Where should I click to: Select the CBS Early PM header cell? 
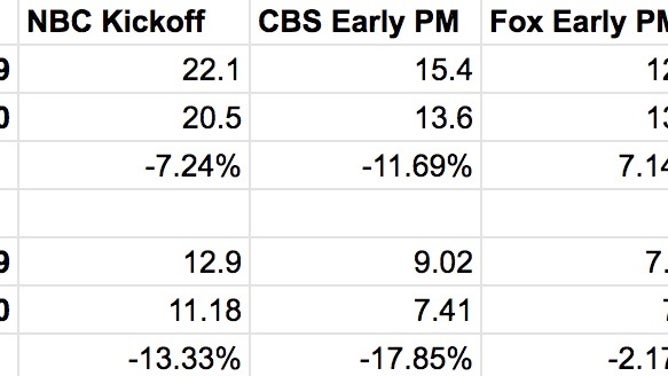tap(366, 22)
